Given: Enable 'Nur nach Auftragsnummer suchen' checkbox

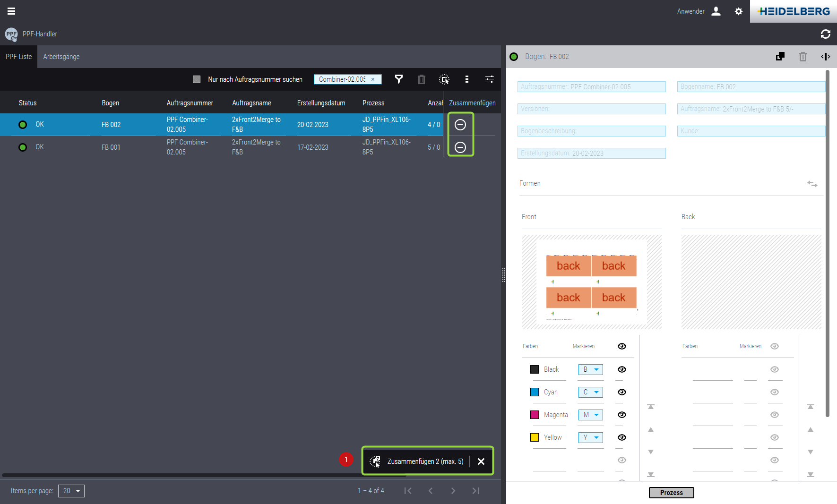Looking at the screenshot, I should click(197, 79).
